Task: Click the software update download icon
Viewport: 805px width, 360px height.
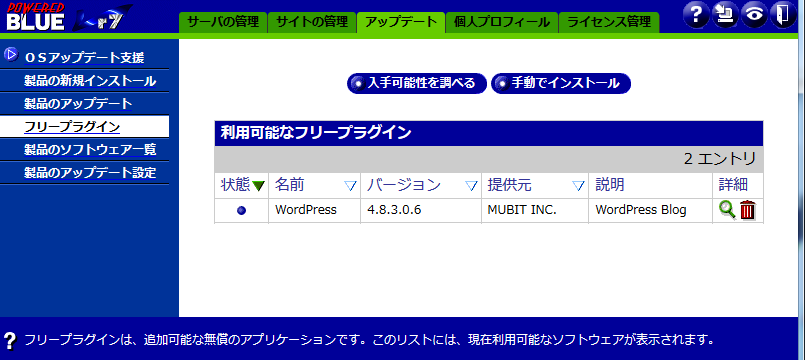Action: [725, 15]
